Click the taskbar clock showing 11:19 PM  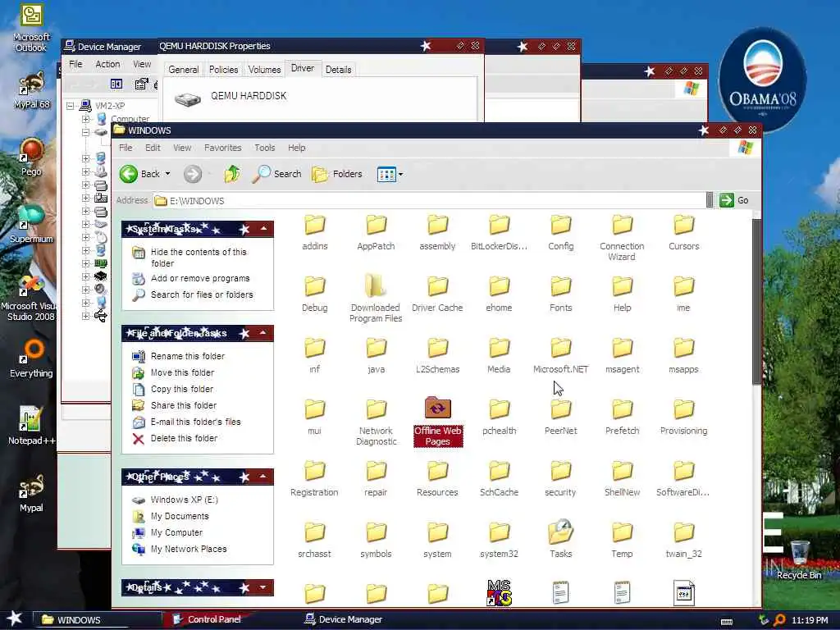(810, 620)
